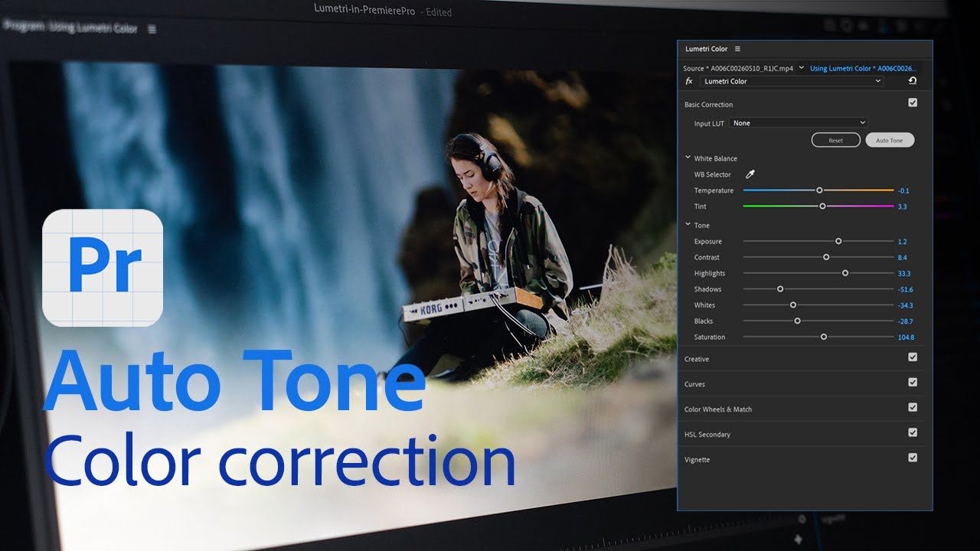Open the Input LUT dropdown

pos(799,122)
